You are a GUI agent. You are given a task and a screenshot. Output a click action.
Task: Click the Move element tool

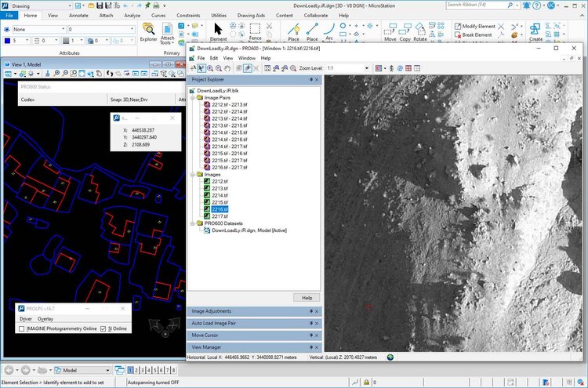390,30
